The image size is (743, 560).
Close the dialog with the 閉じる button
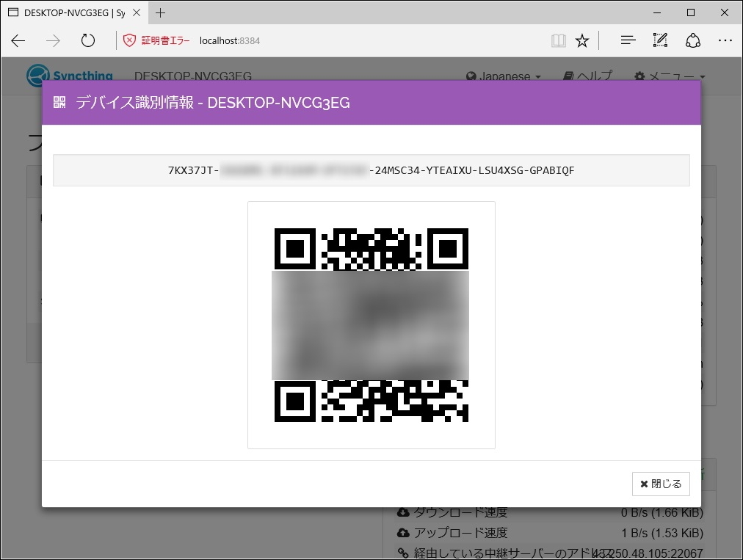(660, 484)
